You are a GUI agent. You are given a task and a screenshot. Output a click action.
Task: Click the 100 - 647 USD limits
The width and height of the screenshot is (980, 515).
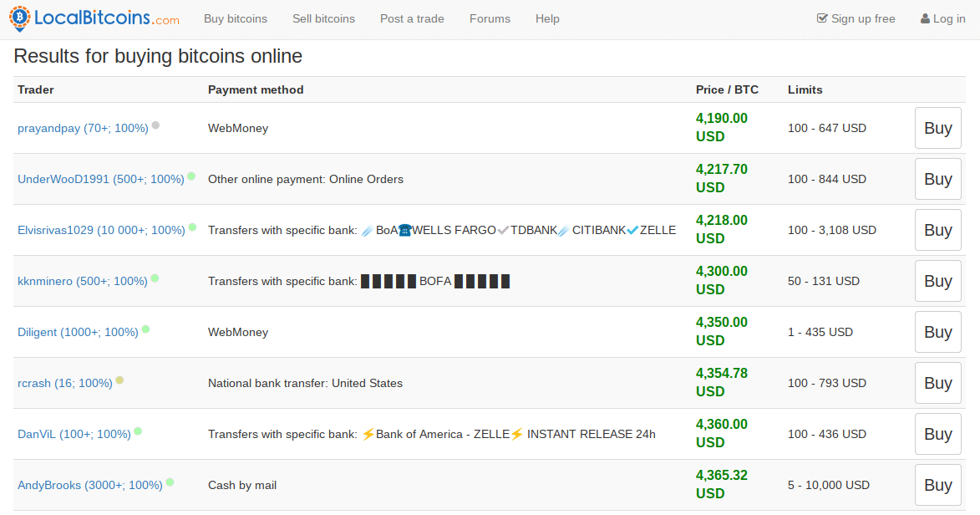(827, 128)
